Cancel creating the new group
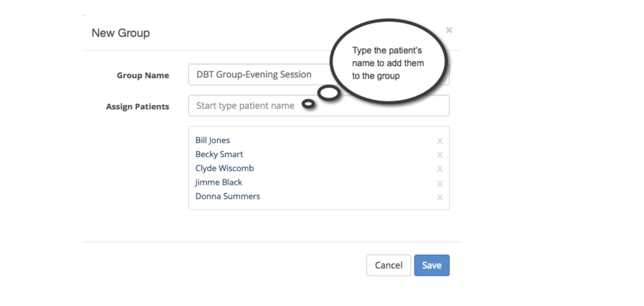Viewport: 644px width, 306px height. point(388,265)
